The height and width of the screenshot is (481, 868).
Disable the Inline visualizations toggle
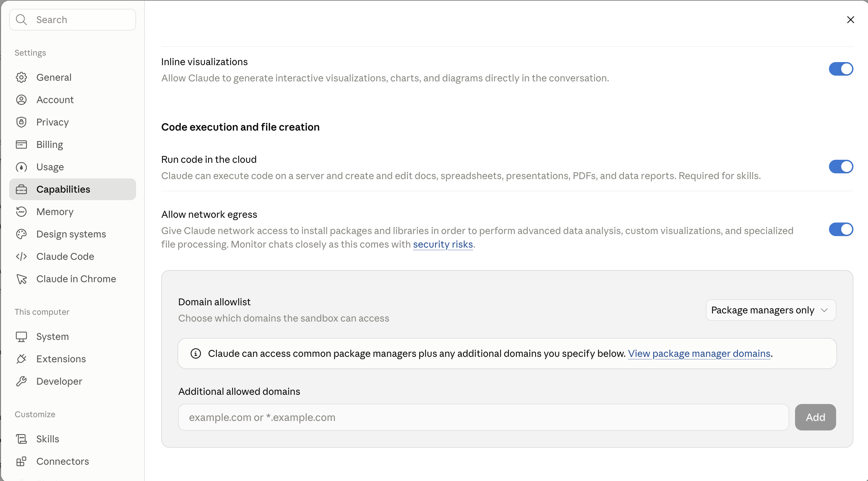pyautogui.click(x=841, y=69)
